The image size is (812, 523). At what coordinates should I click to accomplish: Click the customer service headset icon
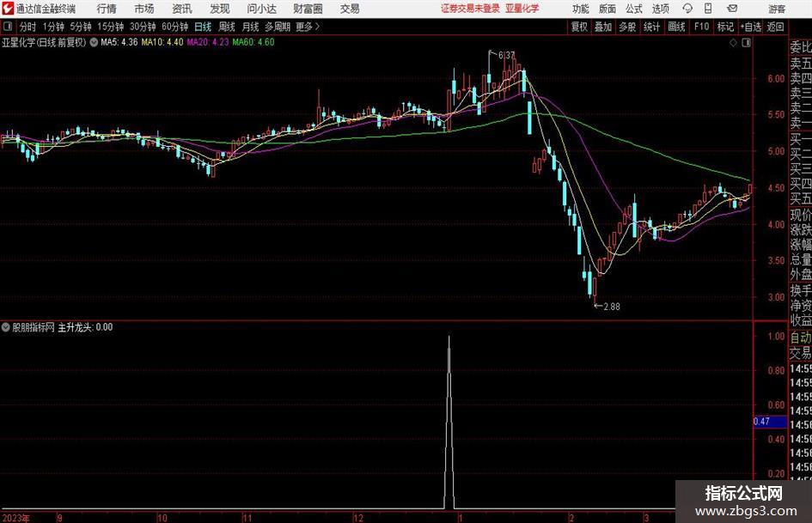click(687, 9)
